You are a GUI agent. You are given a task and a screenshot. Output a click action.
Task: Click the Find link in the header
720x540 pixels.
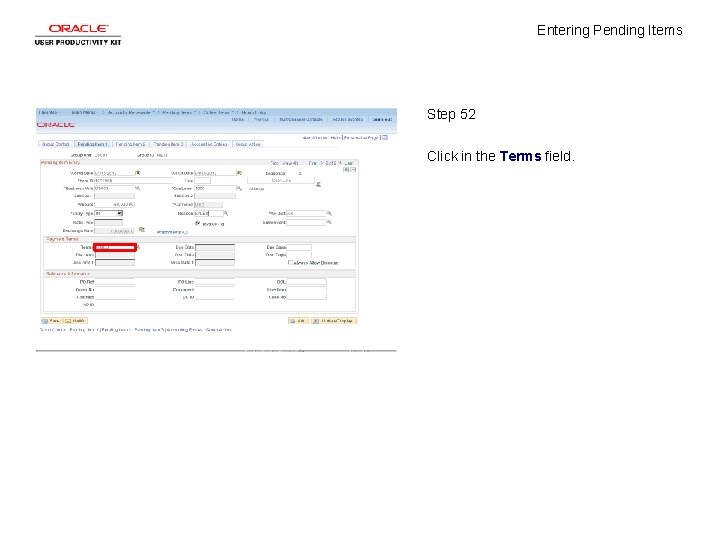pos(275,163)
